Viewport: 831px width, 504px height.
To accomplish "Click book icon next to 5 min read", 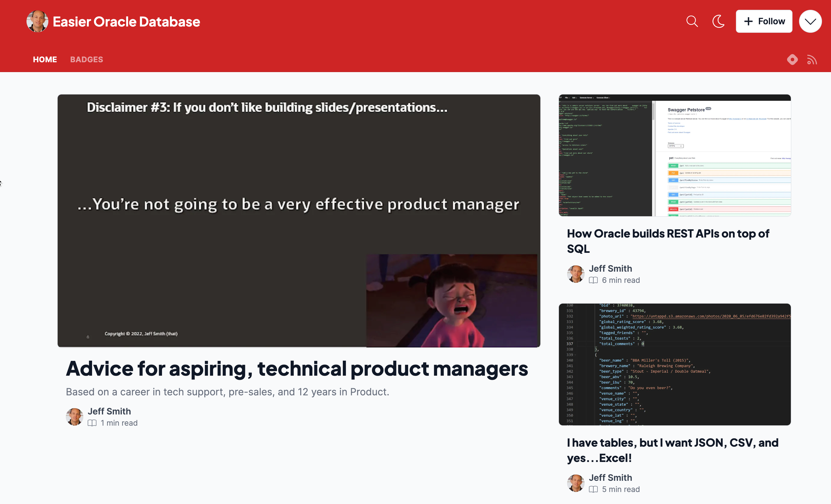I will coord(593,489).
